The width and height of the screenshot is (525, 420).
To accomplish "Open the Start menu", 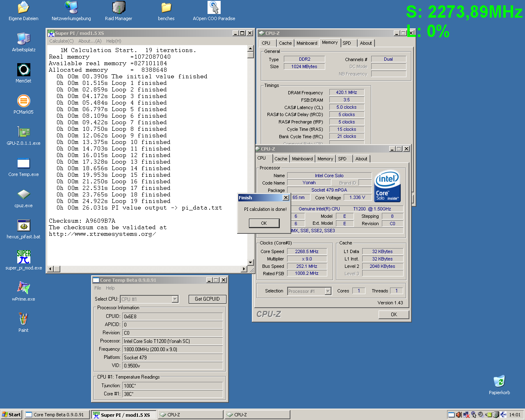I will [x=11, y=415].
